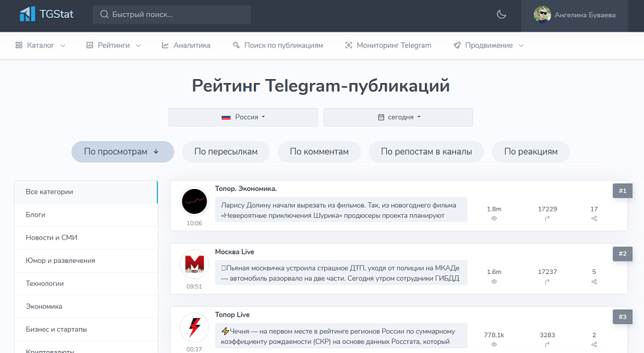
Task: Open the сегодня date period dropdown
Action: [x=398, y=117]
